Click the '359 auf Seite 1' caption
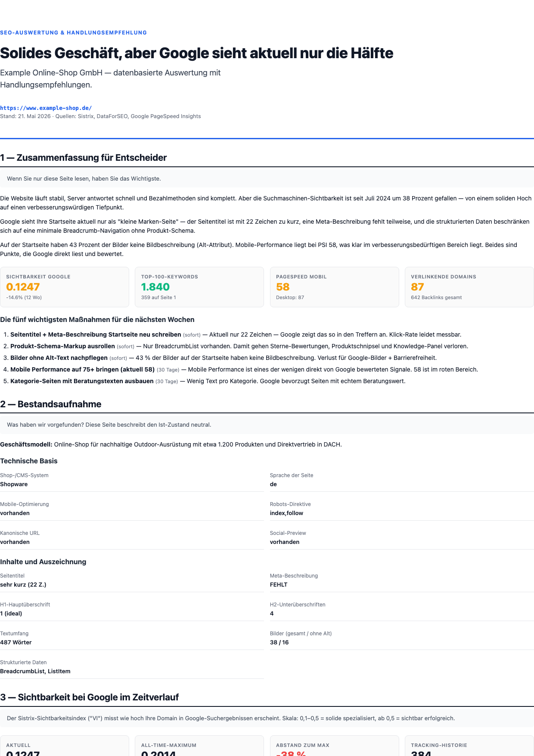This screenshot has height=756, width=534. pyautogui.click(x=158, y=297)
